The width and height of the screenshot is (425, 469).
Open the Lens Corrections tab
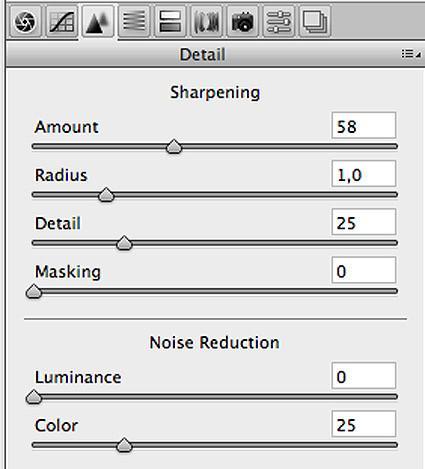coord(206,21)
